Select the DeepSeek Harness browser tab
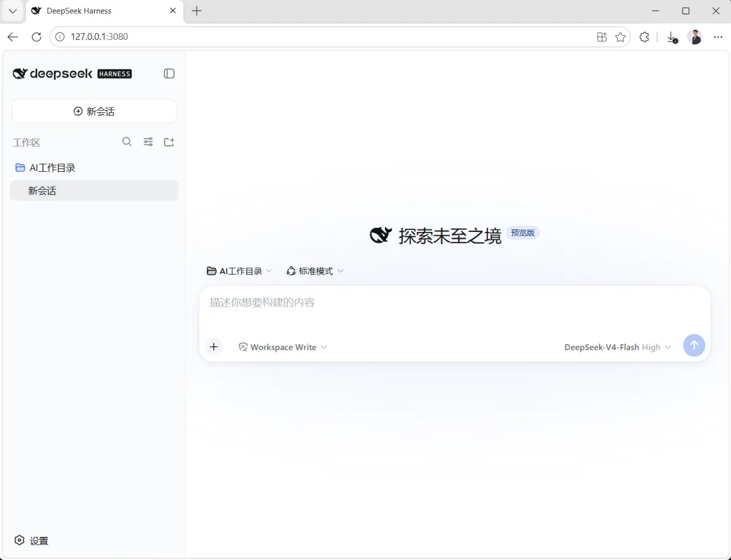Image resolution: width=731 pixels, height=560 pixels. tap(104, 11)
